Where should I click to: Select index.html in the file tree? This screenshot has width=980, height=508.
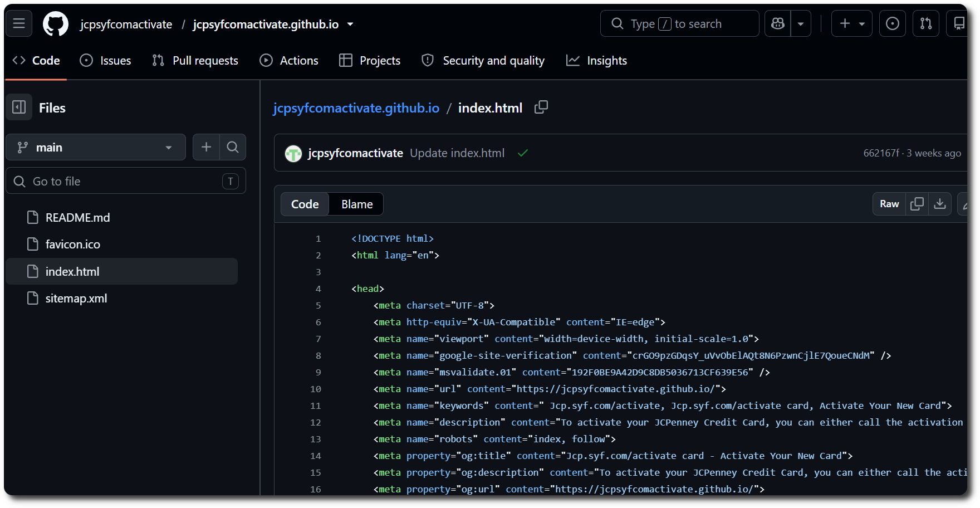click(x=122, y=271)
